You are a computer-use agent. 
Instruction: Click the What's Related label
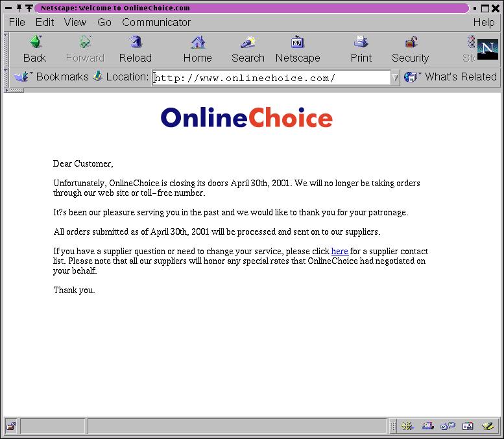(x=461, y=77)
